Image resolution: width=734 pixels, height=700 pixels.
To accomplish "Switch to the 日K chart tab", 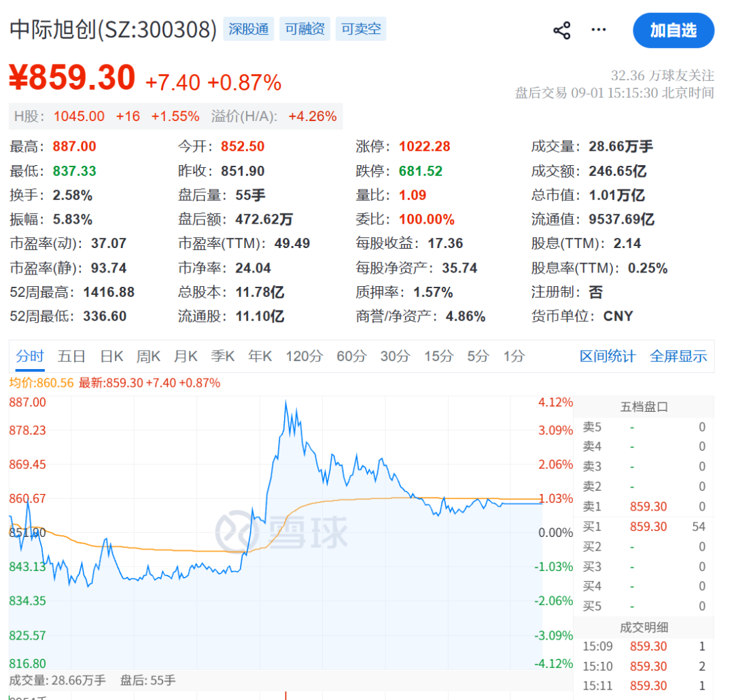I will (x=111, y=356).
